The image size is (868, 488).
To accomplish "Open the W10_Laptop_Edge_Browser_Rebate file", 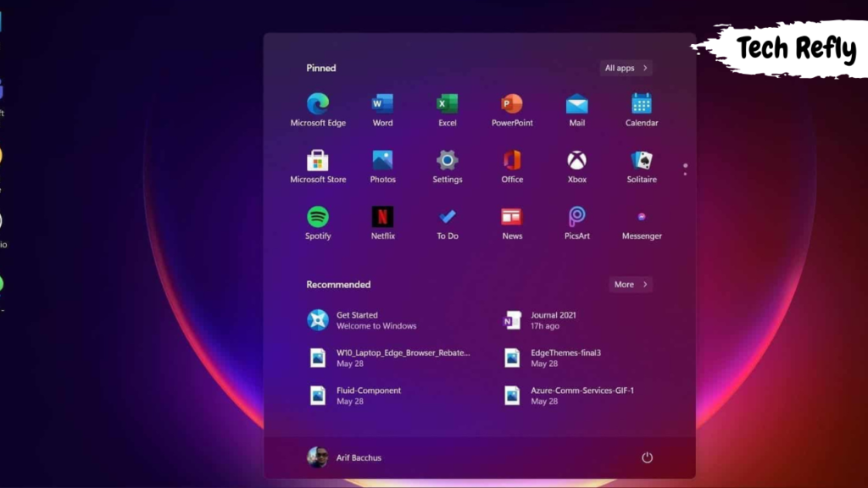I will point(389,358).
